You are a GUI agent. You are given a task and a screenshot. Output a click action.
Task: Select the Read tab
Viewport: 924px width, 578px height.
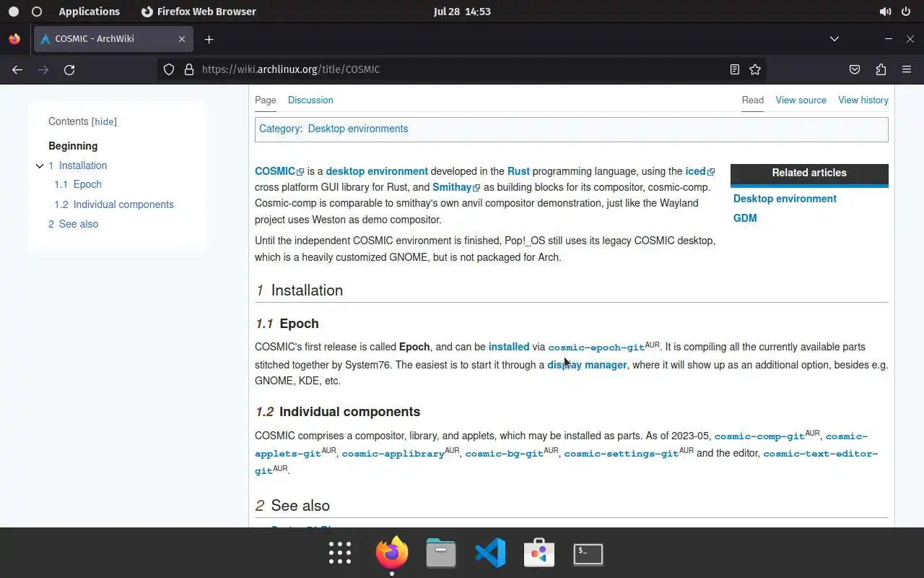(x=753, y=100)
